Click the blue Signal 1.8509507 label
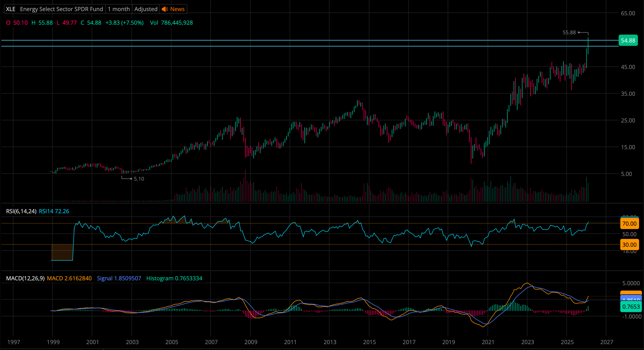The height and width of the screenshot is (350, 644). [119, 278]
